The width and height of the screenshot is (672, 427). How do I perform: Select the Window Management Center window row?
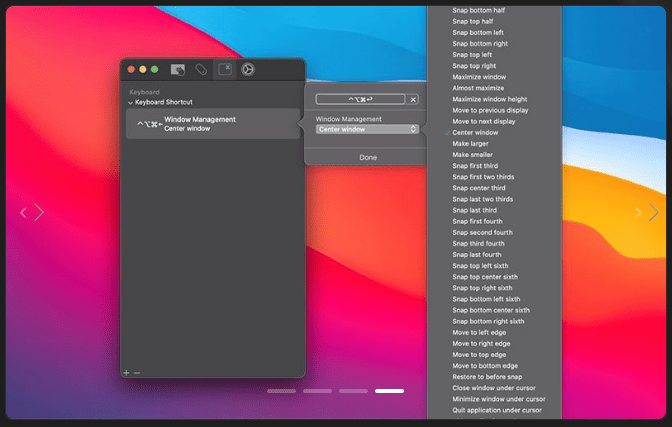[213, 124]
